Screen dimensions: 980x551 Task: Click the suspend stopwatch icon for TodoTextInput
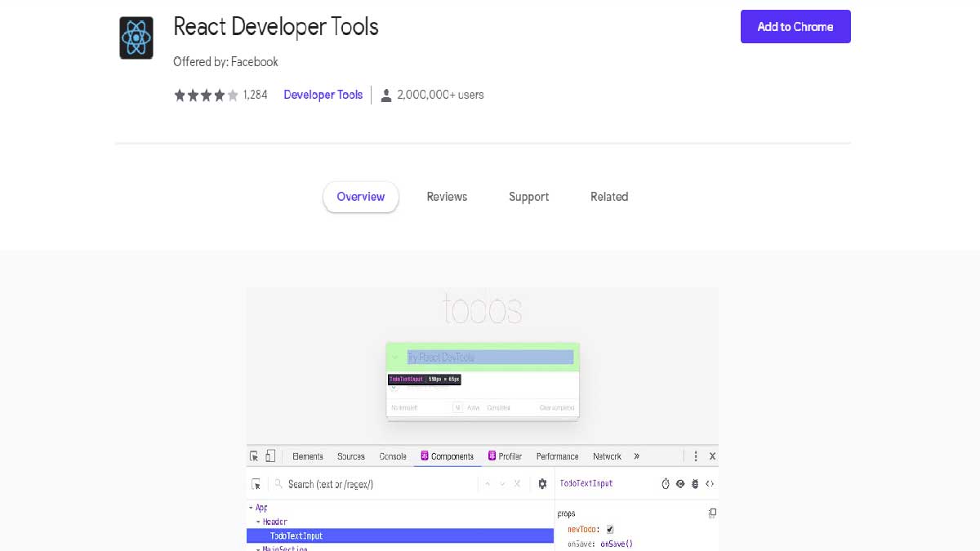tap(666, 484)
